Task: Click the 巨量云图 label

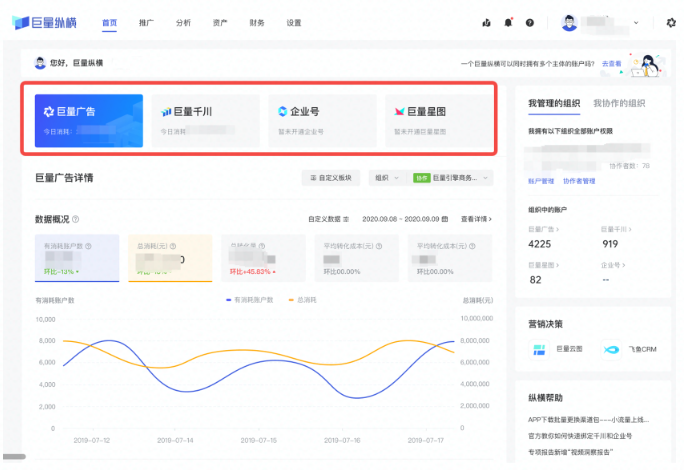Action: click(x=569, y=349)
